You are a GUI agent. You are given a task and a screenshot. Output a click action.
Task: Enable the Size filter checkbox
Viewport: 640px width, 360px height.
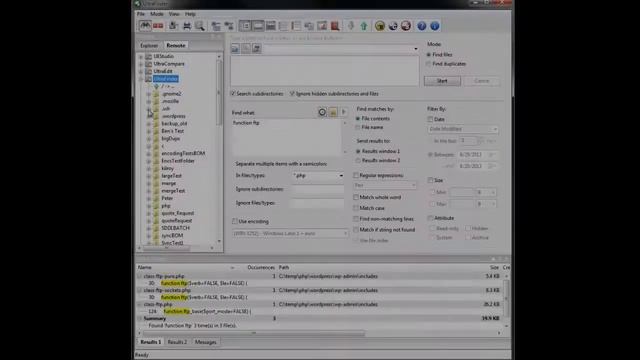click(x=430, y=180)
